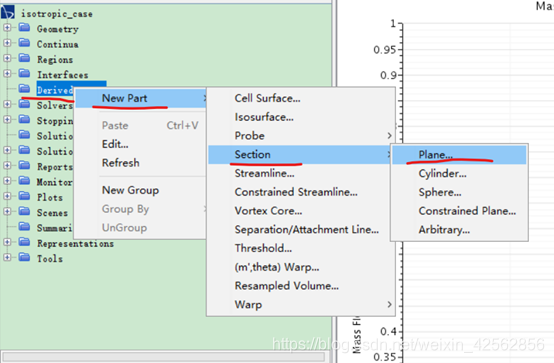Expand the Plots tree node
Screen dimensions: 554x363
point(7,195)
